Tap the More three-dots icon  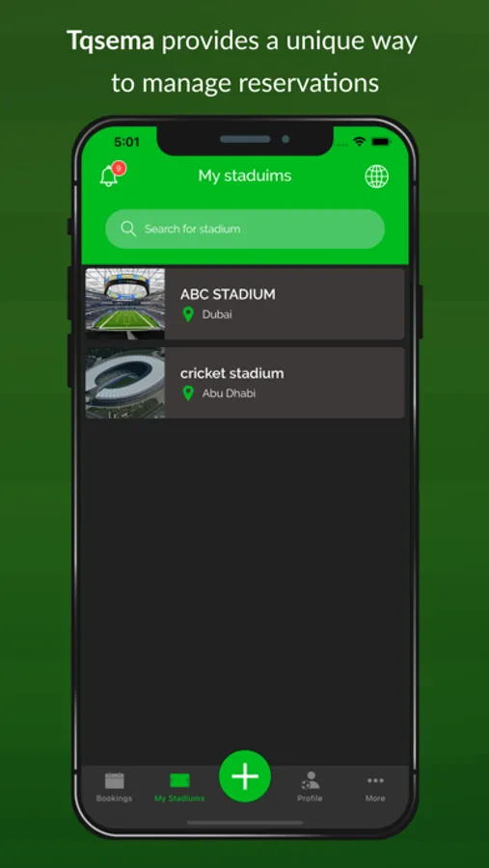tap(375, 780)
